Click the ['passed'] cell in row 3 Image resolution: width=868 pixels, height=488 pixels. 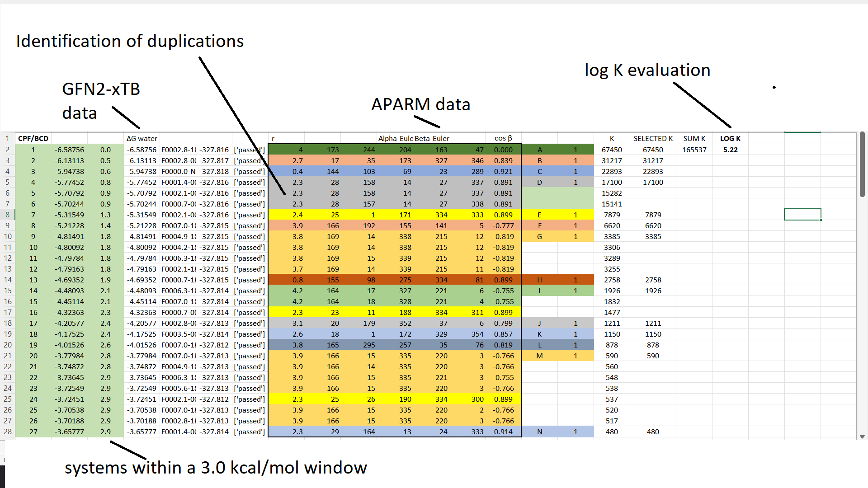point(249,160)
